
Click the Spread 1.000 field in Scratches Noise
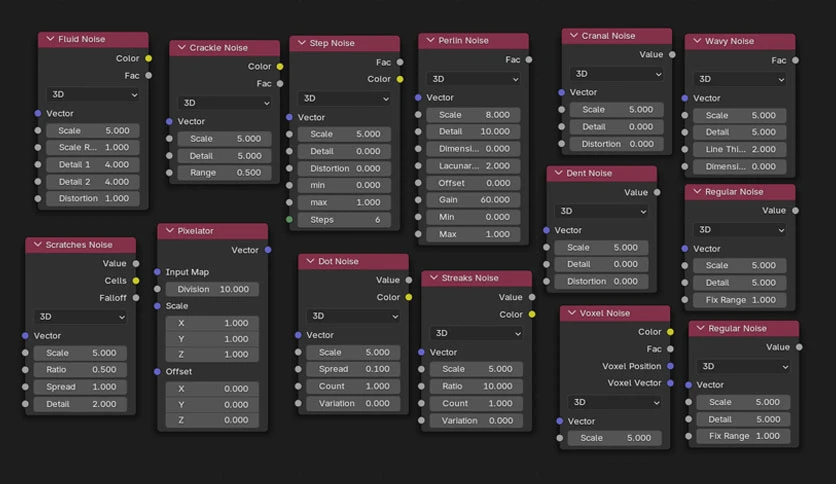[x=81, y=386]
